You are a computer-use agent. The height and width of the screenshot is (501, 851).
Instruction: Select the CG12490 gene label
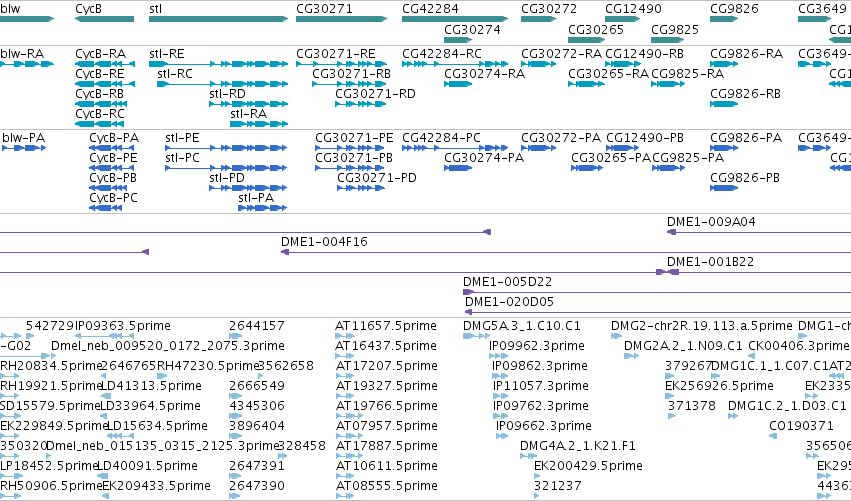tap(633, 9)
